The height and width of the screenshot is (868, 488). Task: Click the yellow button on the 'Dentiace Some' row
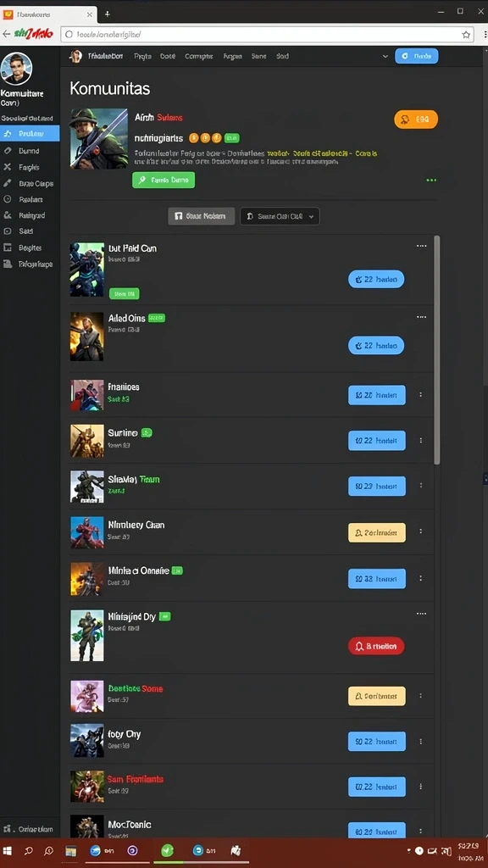[x=377, y=696]
